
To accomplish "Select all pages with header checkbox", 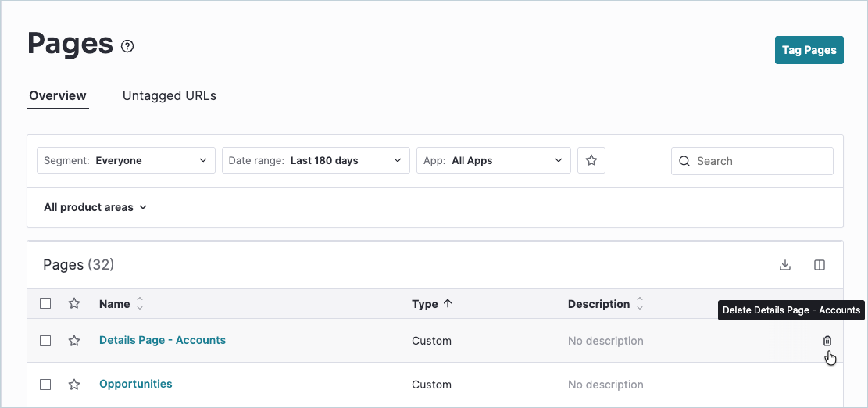I will 45,303.
